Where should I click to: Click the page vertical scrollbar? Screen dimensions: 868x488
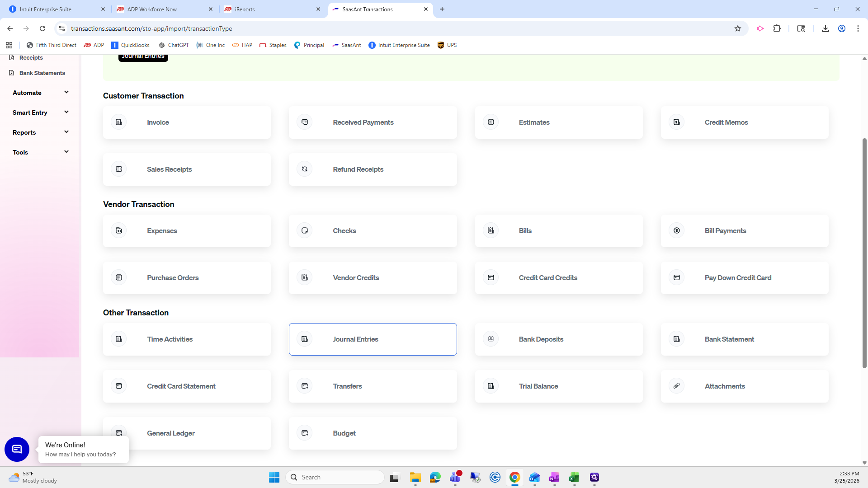[864, 253]
